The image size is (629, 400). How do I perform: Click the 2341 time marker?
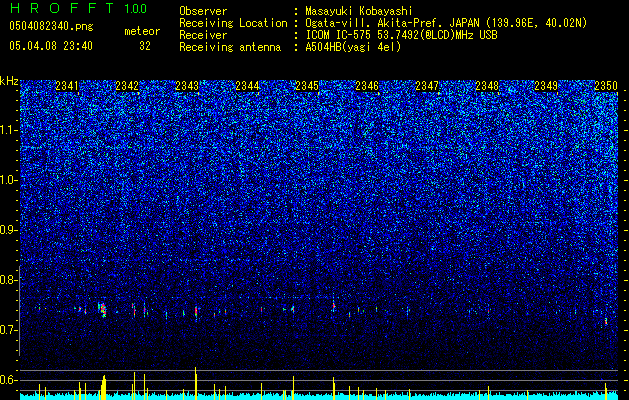point(67,86)
